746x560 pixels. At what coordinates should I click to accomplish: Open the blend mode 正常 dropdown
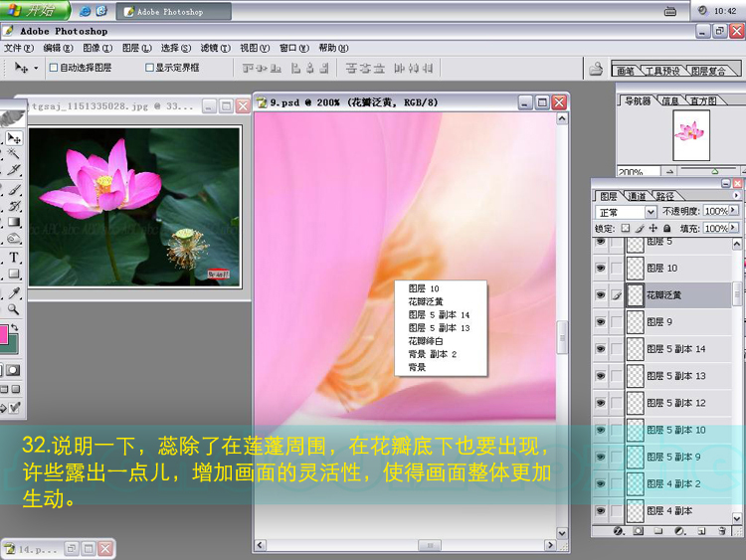(x=651, y=211)
